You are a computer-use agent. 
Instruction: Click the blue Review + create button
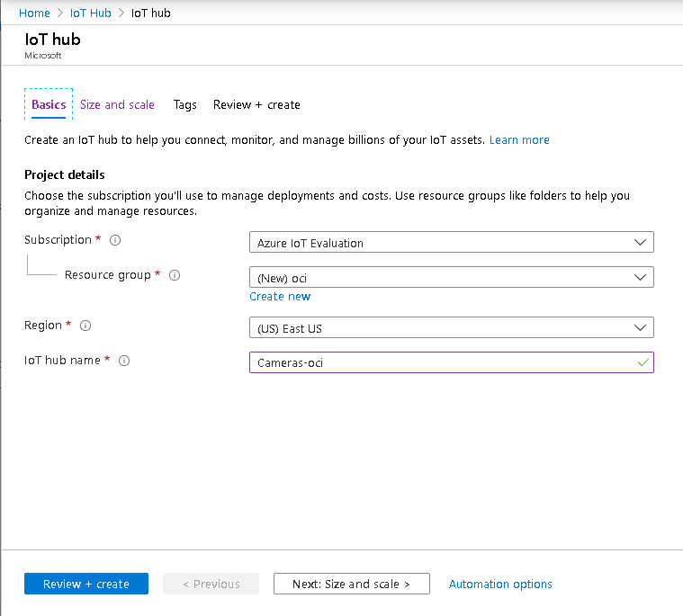tap(86, 584)
